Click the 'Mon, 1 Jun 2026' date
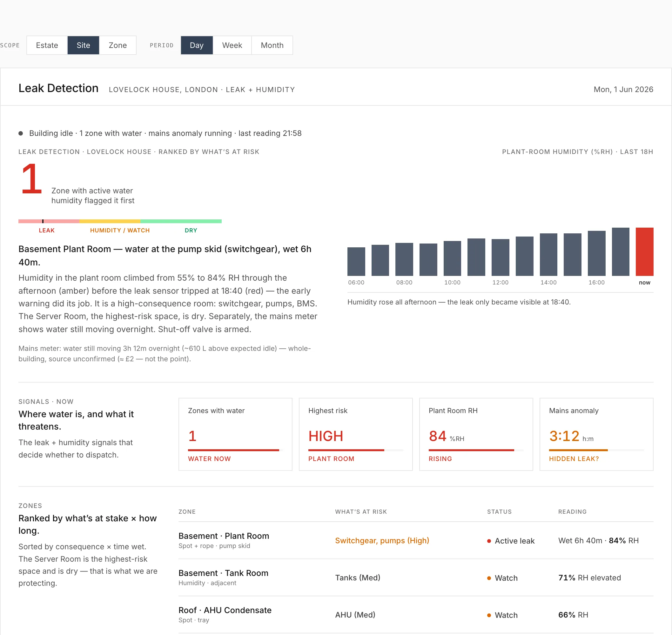The height and width of the screenshot is (635, 672). [623, 89]
